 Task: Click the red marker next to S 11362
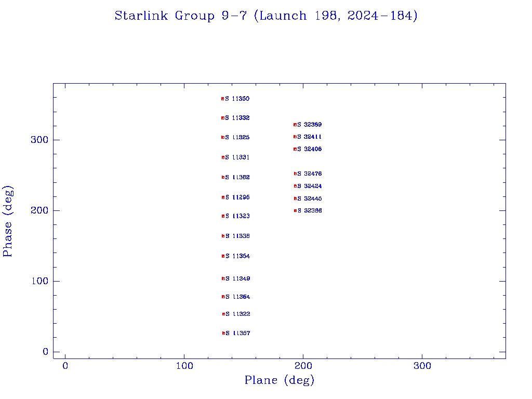223,178
